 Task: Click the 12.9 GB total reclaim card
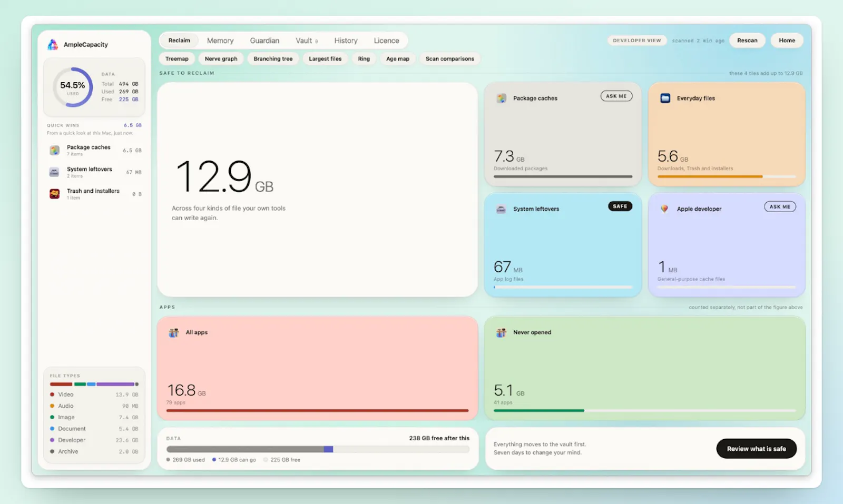317,190
